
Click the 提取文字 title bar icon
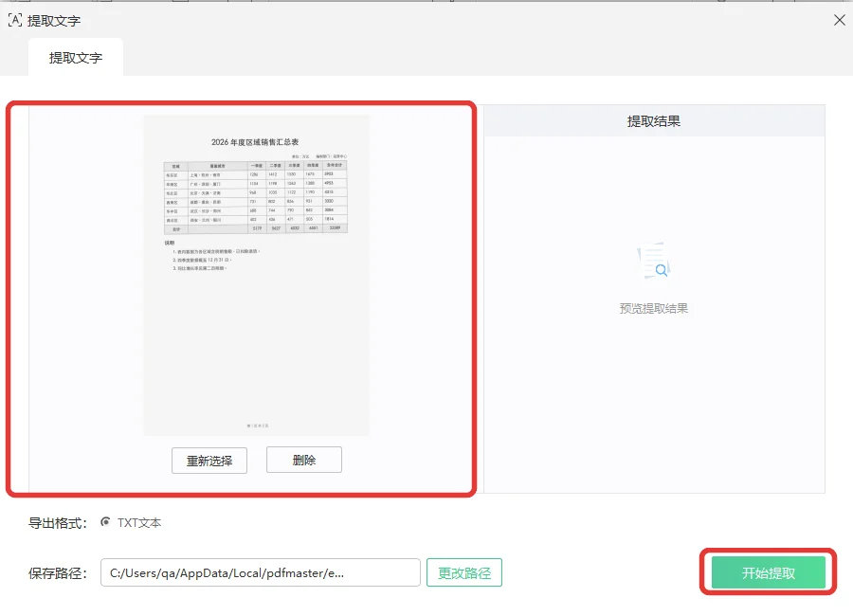(15, 21)
